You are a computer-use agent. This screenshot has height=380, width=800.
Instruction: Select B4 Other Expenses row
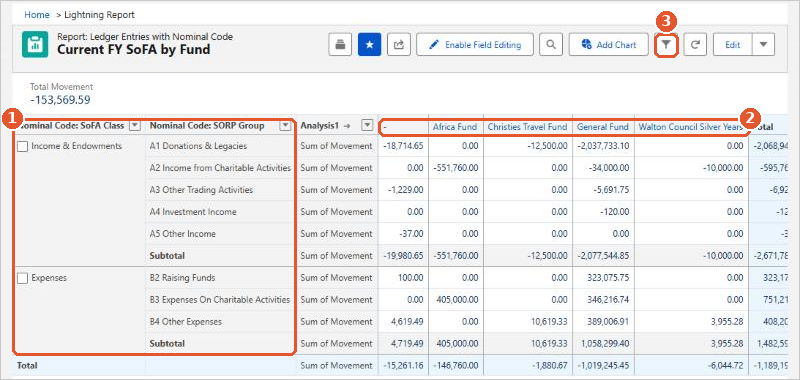click(x=186, y=321)
